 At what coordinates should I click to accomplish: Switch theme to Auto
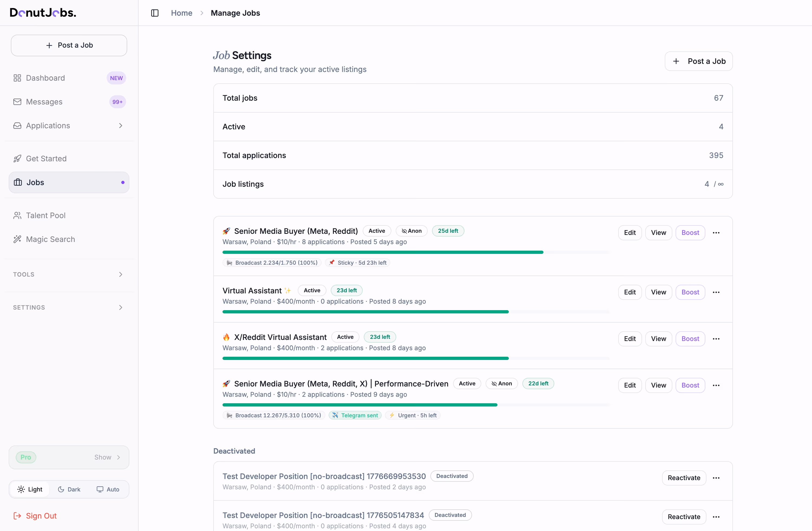coord(108,489)
